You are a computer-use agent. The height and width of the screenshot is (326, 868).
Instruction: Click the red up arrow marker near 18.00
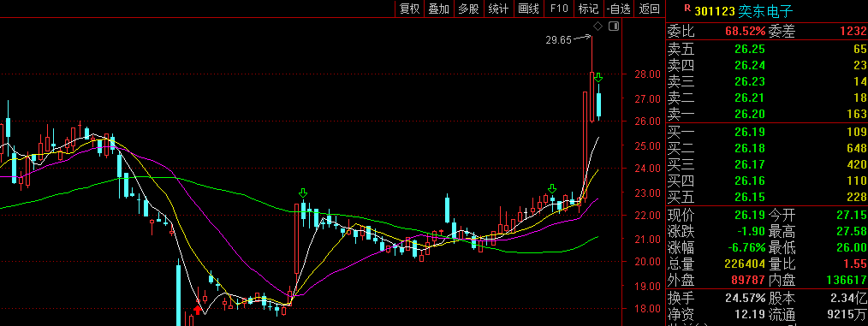tap(198, 310)
